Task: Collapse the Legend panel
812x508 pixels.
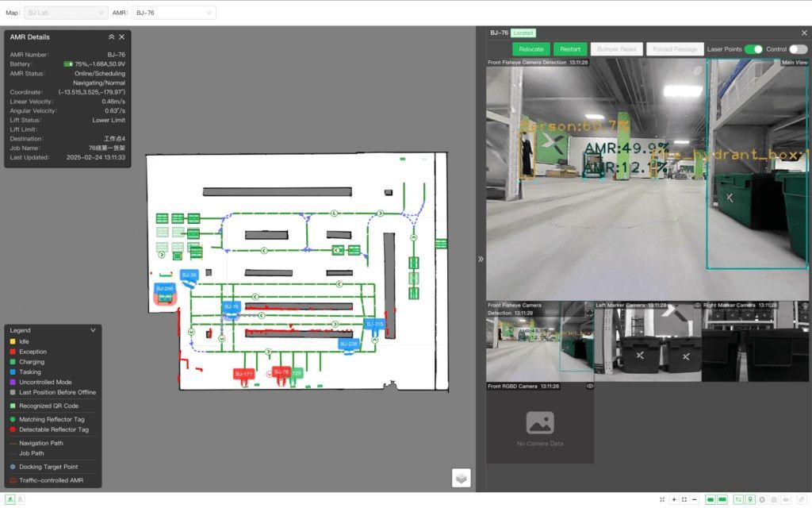Action: pyautogui.click(x=93, y=330)
